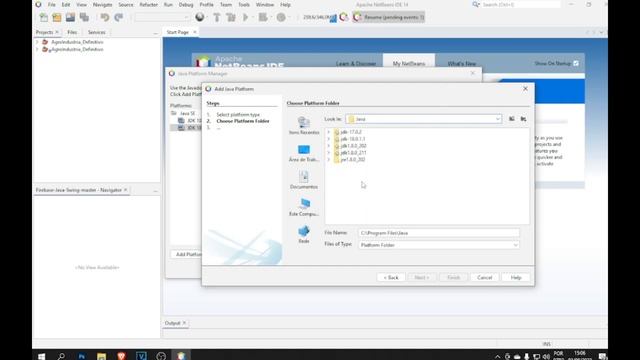
Task: Open Documentos shortcut in file chooser
Action: (304, 180)
